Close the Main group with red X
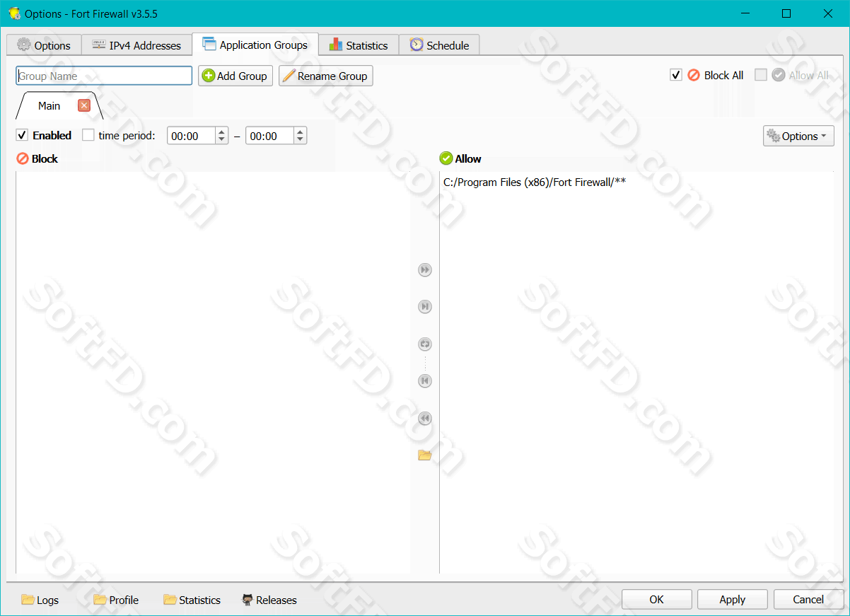The width and height of the screenshot is (850, 616). tap(84, 105)
